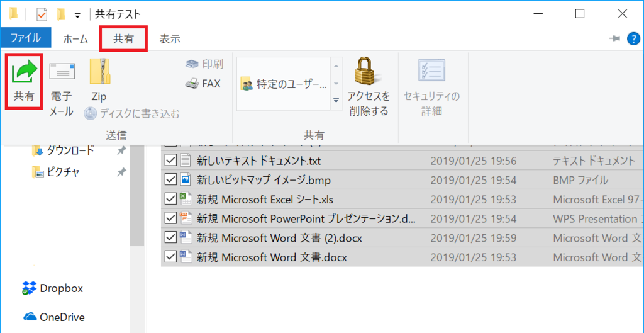The width and height of the screenshot is (644, 333).
Task: Click the Print option in ribbon
Action: click(x=204, y=64)
